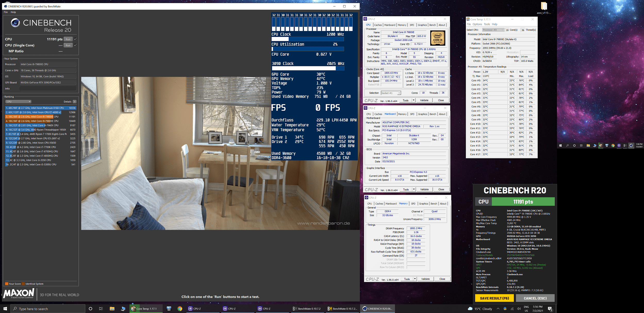644x313 pixels.
Task: Run the CPU multi-core benchmark
Action: pyautogui.click(x=68, y=39)
